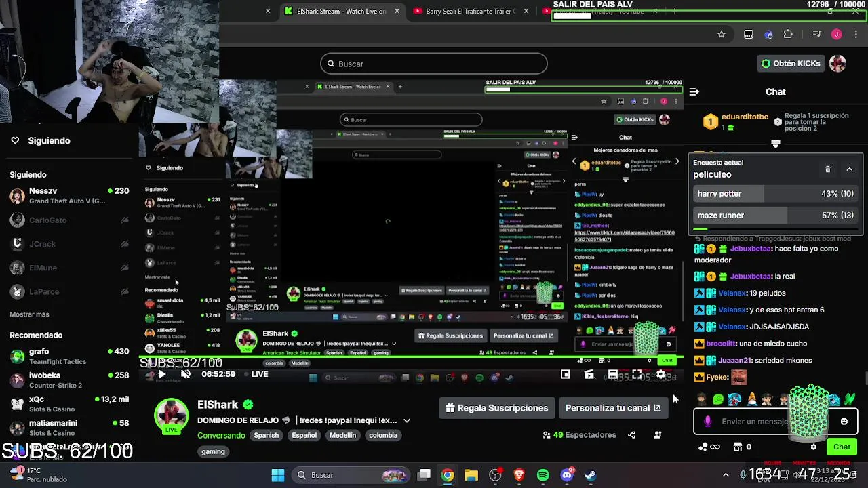Vote for harry potter in the poll
This screenshot has height=488, width=868.
tap(776, 194)
